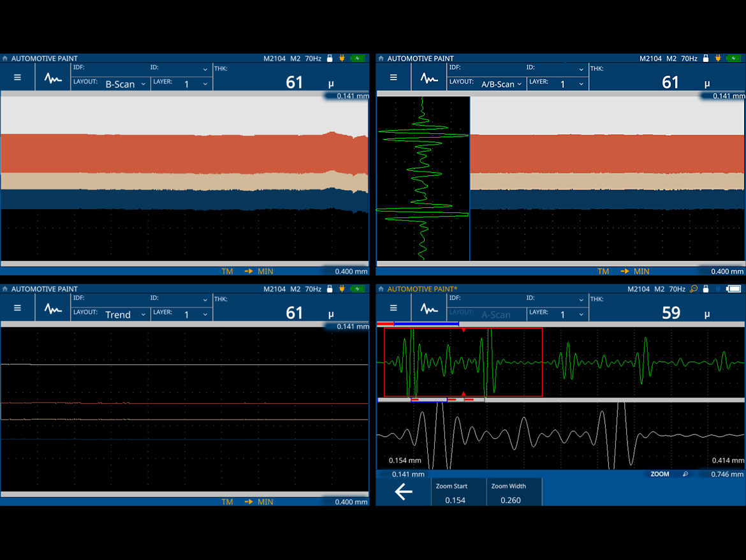The height and width of the screenshot is (560, 746).
Task: Expand ID dropdown in A-Scan panel
Action: pyautogui.click(x=580, y=300)
